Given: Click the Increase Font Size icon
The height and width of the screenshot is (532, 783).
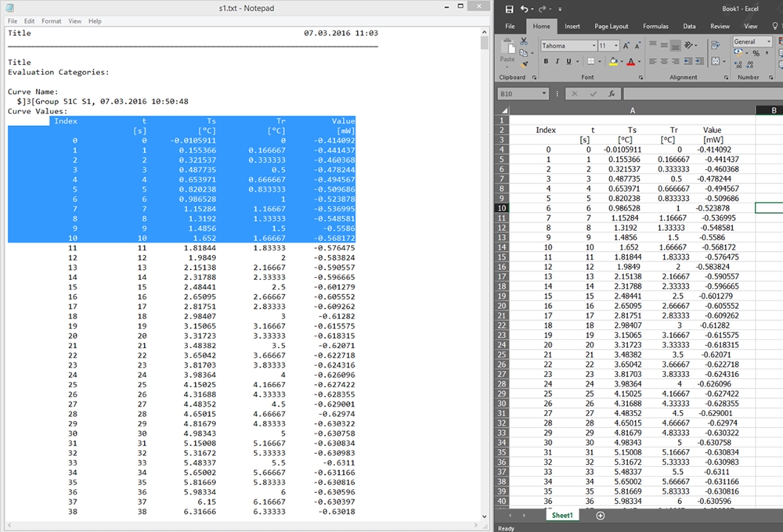Looking at the screenshot, I should 627,45.
